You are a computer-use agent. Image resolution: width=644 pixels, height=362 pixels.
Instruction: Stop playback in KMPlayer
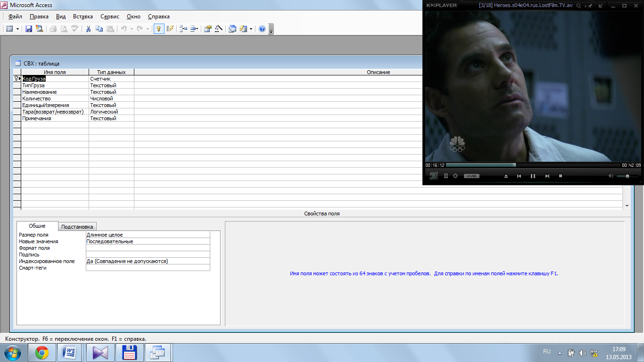(561, 176)
